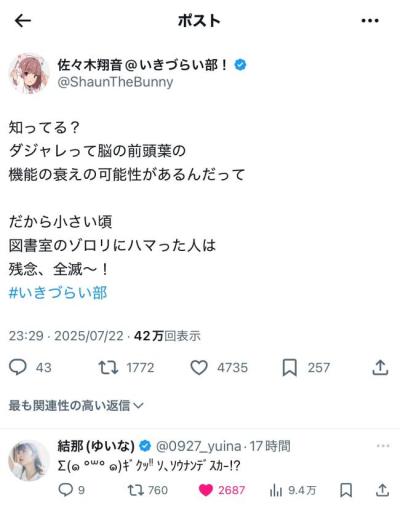View 佐々木翔音 profile avatar
The height and width of the screenshot is (510, 400).
pos(29,73)
